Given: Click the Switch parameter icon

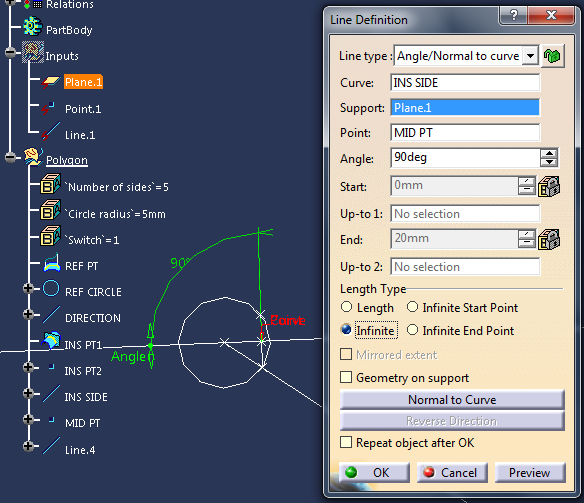Looking at the screenshot, I should coord(50,236).
